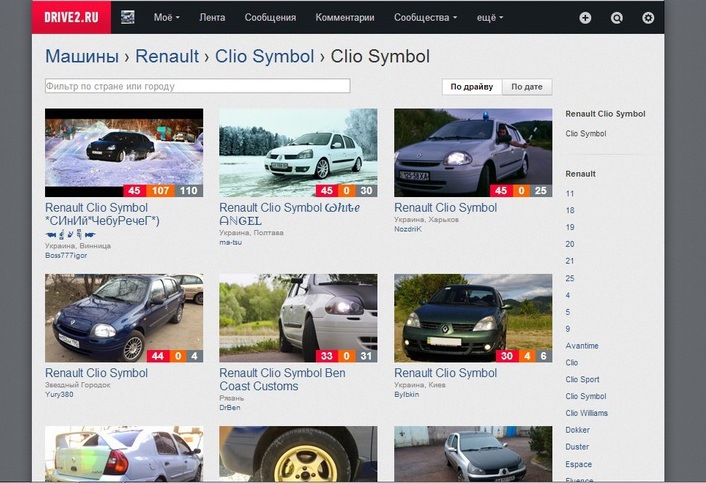Open Renault model 18 in sidebar
This screenshot has height=483, width=706.
[x=570, y=210]
